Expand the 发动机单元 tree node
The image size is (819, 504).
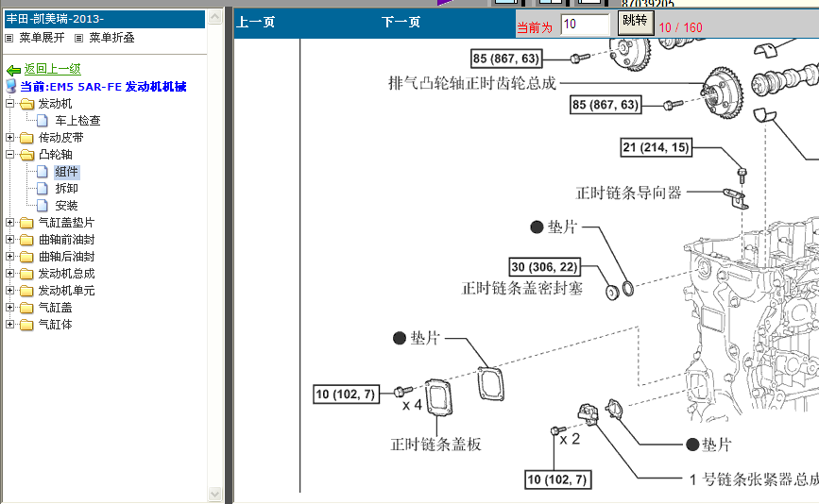[9, 290]
